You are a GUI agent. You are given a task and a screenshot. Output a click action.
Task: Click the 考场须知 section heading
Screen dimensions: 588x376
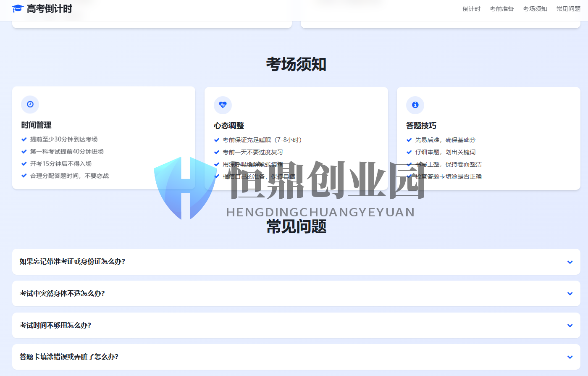296,64
